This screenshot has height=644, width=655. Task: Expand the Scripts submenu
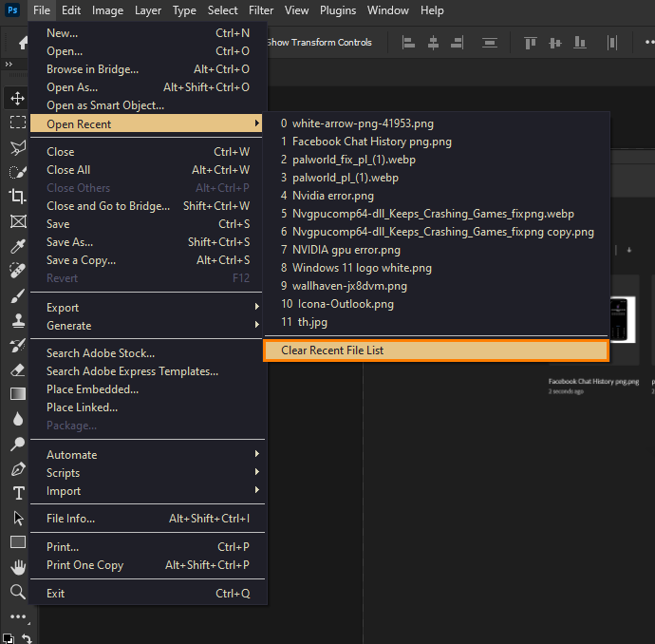click(x=145, y=473)
